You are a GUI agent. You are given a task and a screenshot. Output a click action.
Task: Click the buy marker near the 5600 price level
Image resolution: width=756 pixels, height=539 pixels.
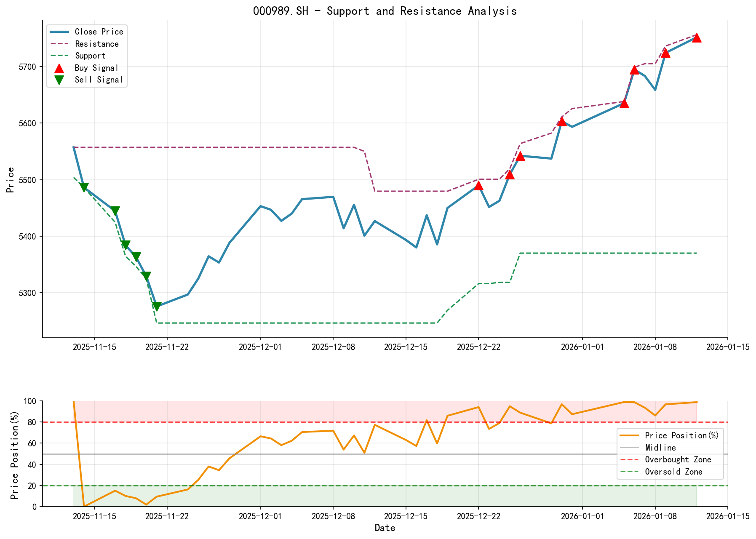point(561,122)
